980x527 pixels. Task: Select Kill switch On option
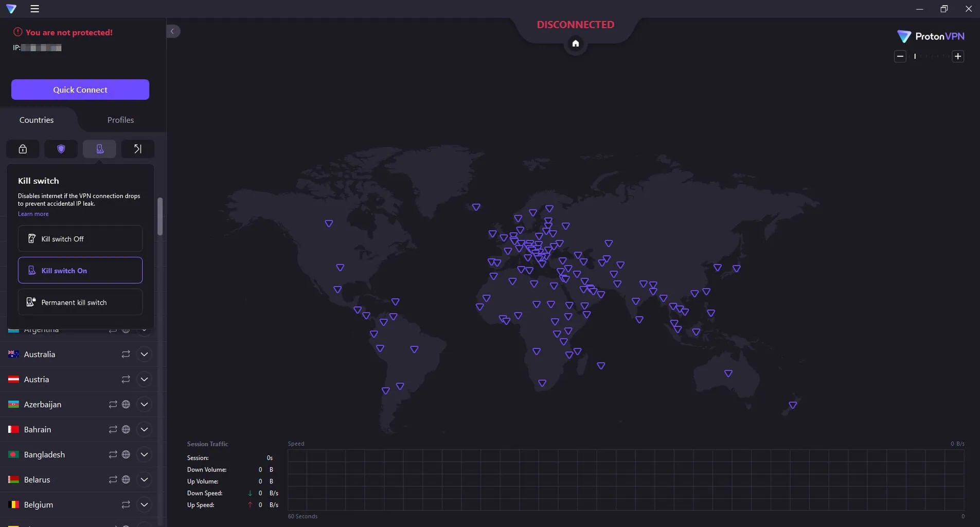(80, 271)
